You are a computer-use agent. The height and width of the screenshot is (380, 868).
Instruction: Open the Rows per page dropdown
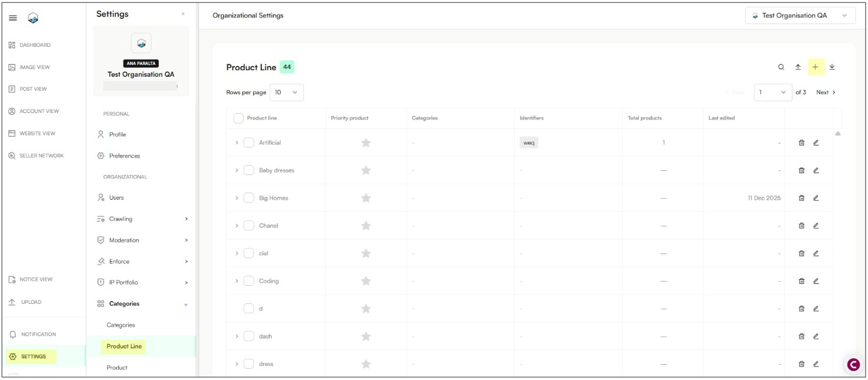click(286, 93)
